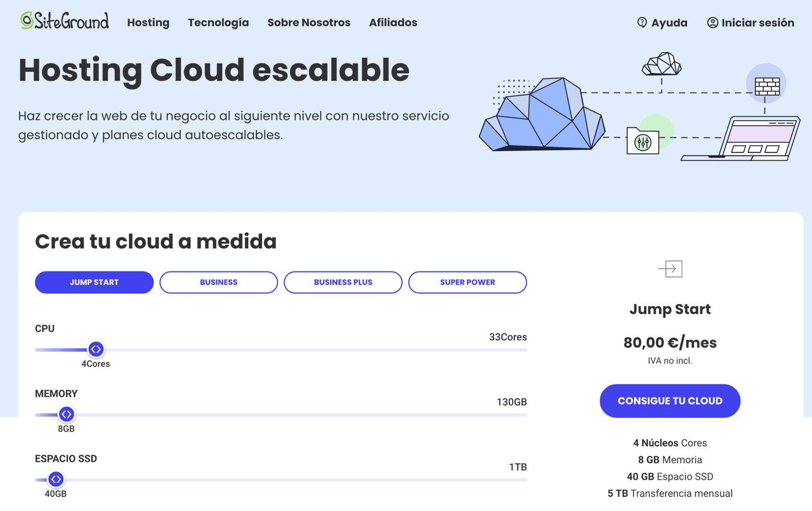812x511 pixels.
Task: Click the ESPACIO SSD slider label
Action: tap(66, 458)
